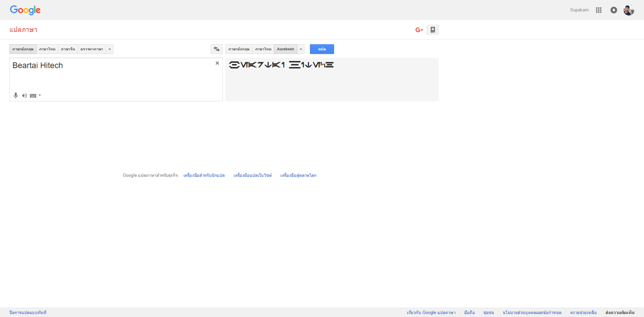Expand the source language dropdown arrow
The height and width of the screenshot is (317, 644).
point(109,49)
